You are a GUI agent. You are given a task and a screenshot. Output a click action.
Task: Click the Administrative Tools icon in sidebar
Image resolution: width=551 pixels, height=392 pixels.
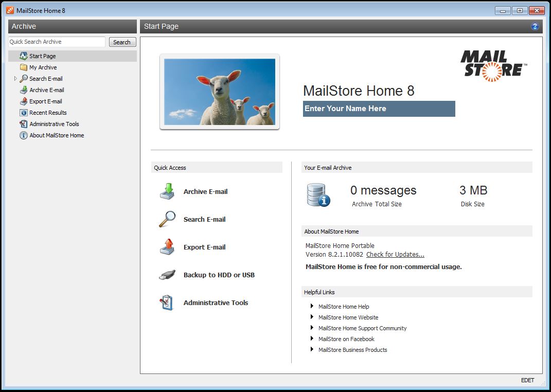pos(24,124)
